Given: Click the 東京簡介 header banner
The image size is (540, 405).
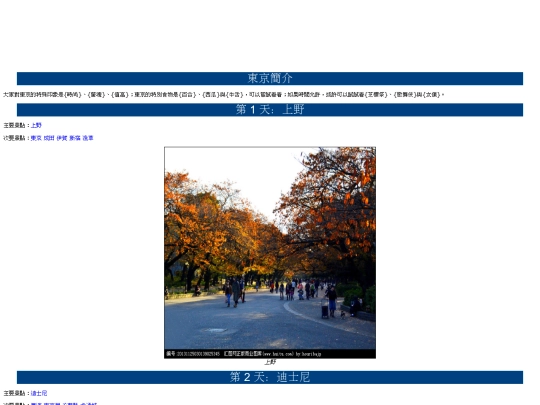Looking at the screenshot, I should (270, 79).
